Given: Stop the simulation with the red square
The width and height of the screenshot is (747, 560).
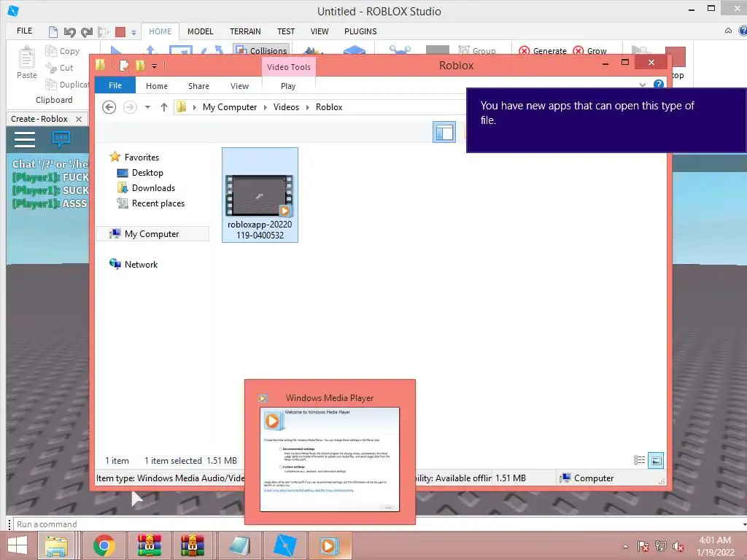Looking at the screenshot, I should click(x=120, y=32).
